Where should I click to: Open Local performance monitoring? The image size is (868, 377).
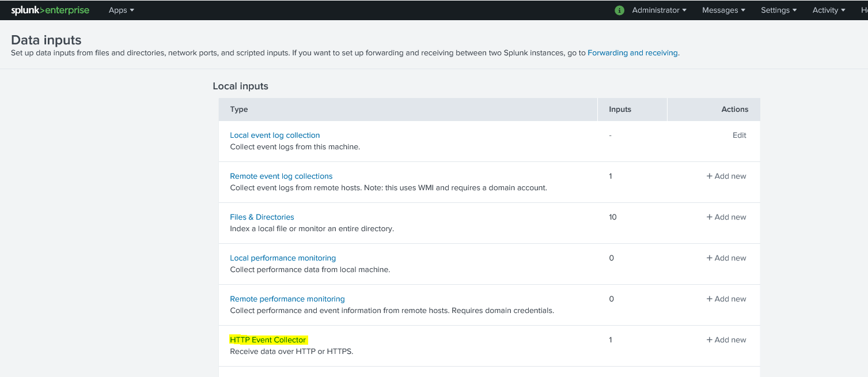click(283, 258)
